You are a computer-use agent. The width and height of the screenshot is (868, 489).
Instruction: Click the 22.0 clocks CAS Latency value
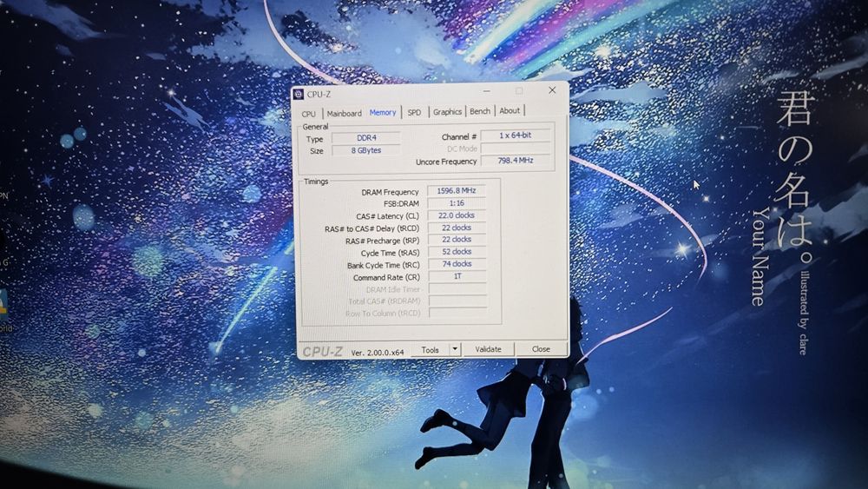(x=457, y=215)
